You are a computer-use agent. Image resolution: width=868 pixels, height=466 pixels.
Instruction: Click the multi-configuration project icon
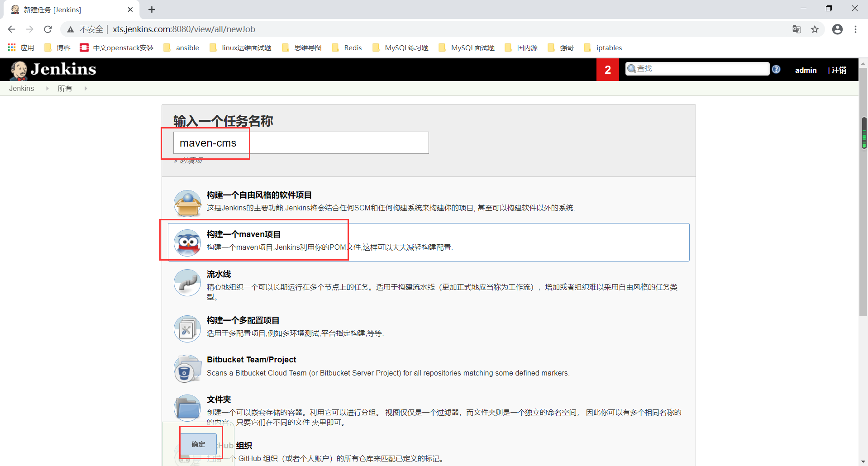[187, 329]
